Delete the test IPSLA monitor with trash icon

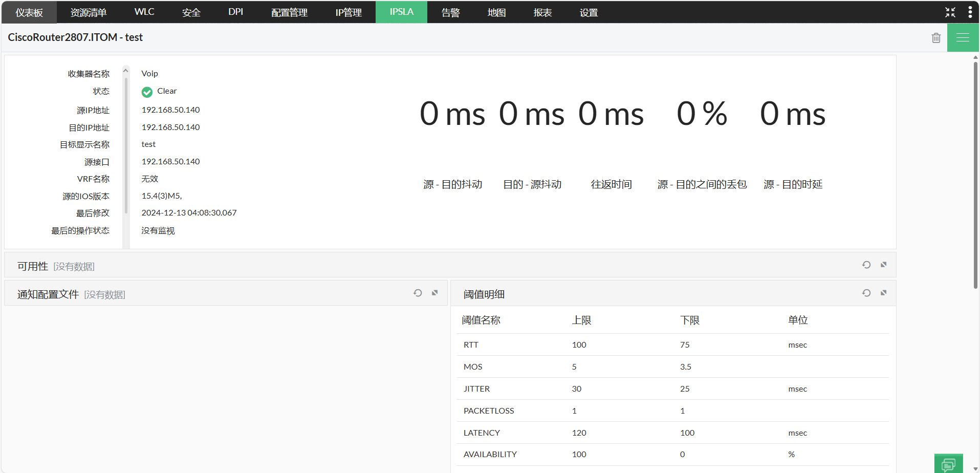(x=936, y=38)
